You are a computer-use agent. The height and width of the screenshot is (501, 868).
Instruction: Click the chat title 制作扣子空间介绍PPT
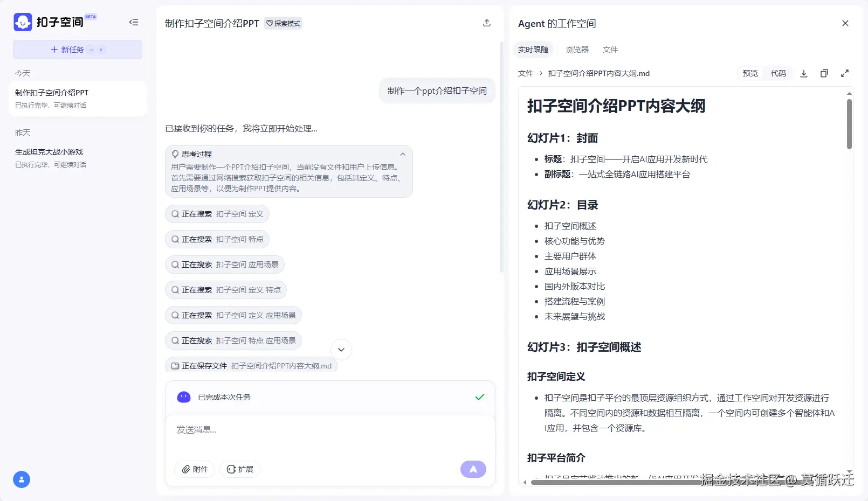[212, 23]
